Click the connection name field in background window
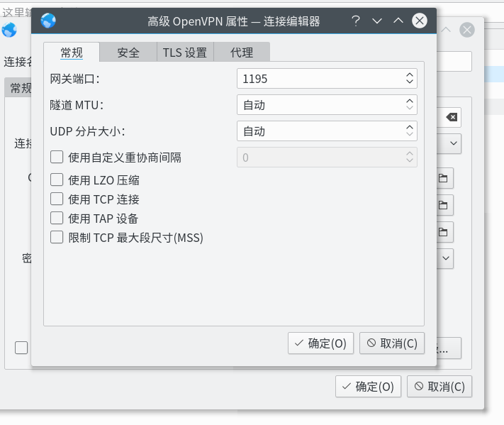The width and height of the screenshot is (504, 425). pos(454,61)
